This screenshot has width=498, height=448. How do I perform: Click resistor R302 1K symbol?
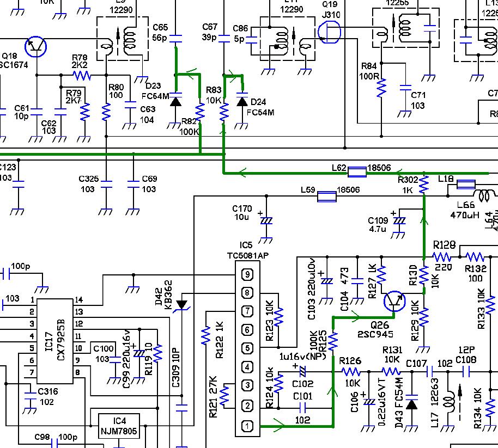point(424,185)
